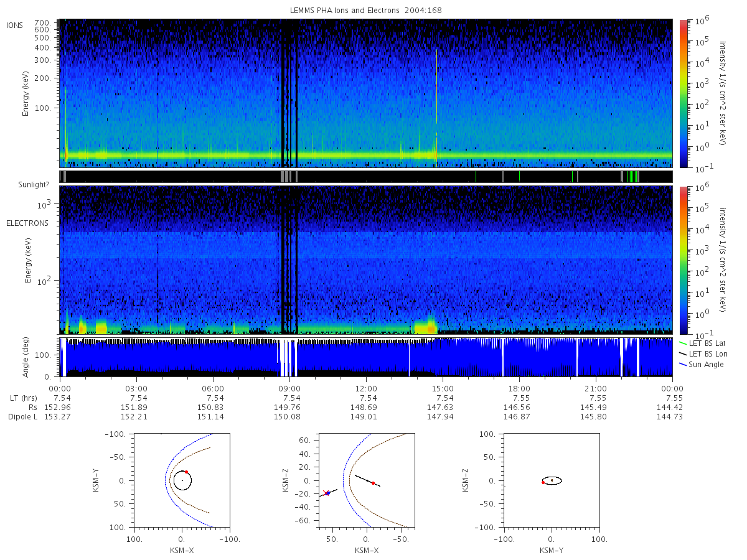
Task: Click the green sunlight indicator block near 22:00
Action: point(632,177)
